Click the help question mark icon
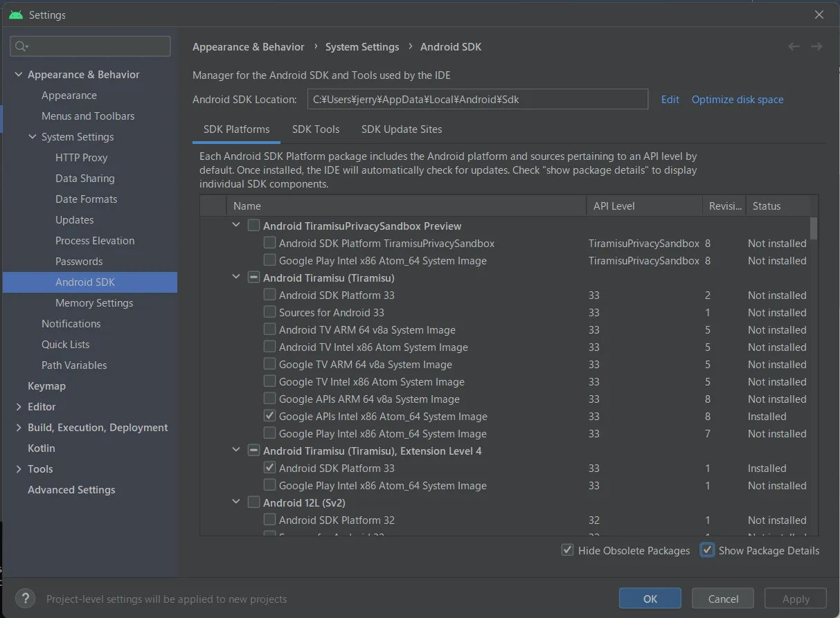This screenshot has height=618, width=840. click(25, 599)
